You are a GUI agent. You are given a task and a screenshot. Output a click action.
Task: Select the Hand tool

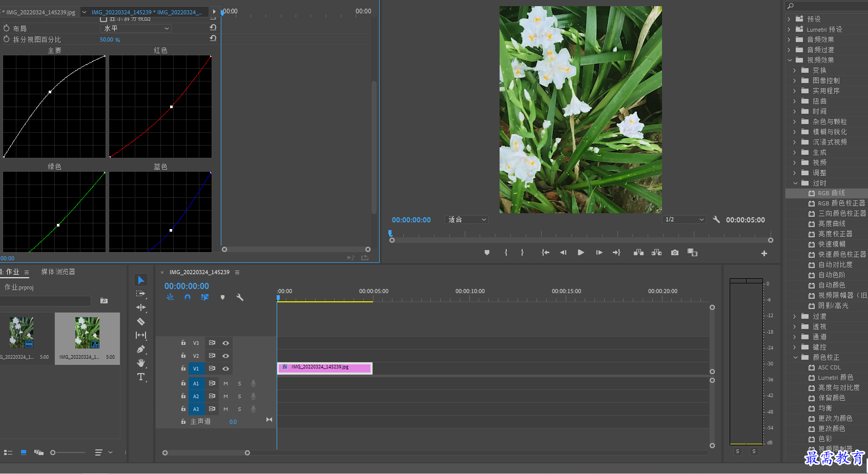click(141, 363)
